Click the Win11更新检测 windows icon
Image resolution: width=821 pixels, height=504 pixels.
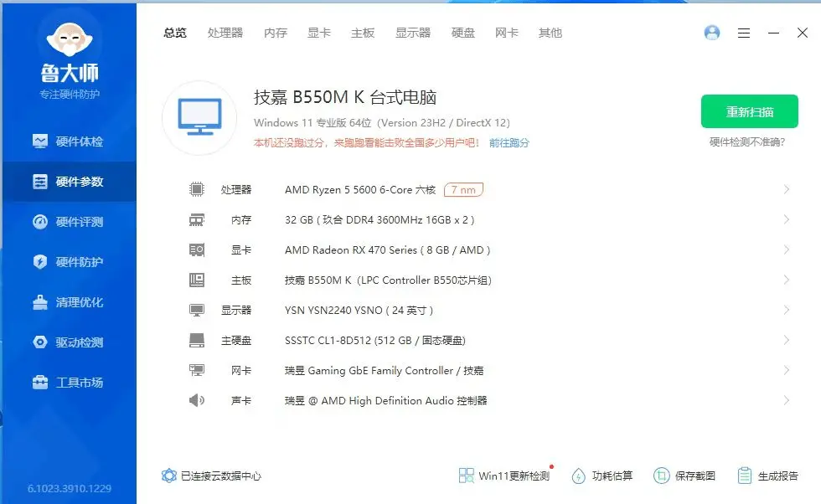tap(466, 476)
